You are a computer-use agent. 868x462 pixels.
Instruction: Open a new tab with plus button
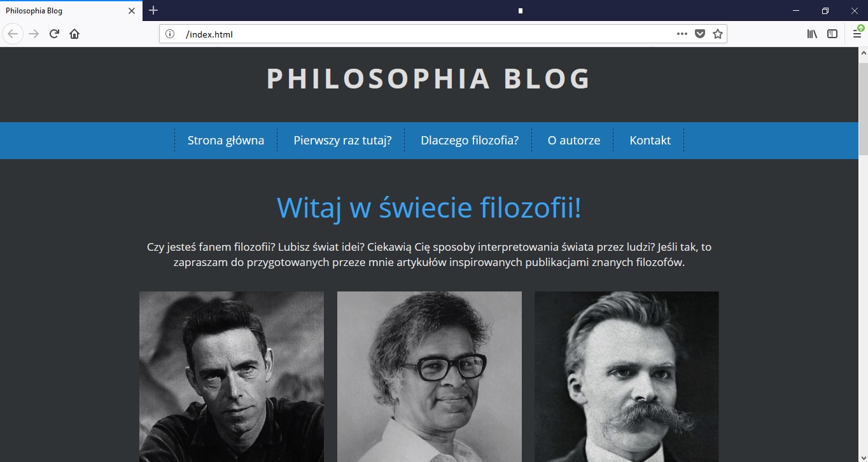(x=153, y=10)
